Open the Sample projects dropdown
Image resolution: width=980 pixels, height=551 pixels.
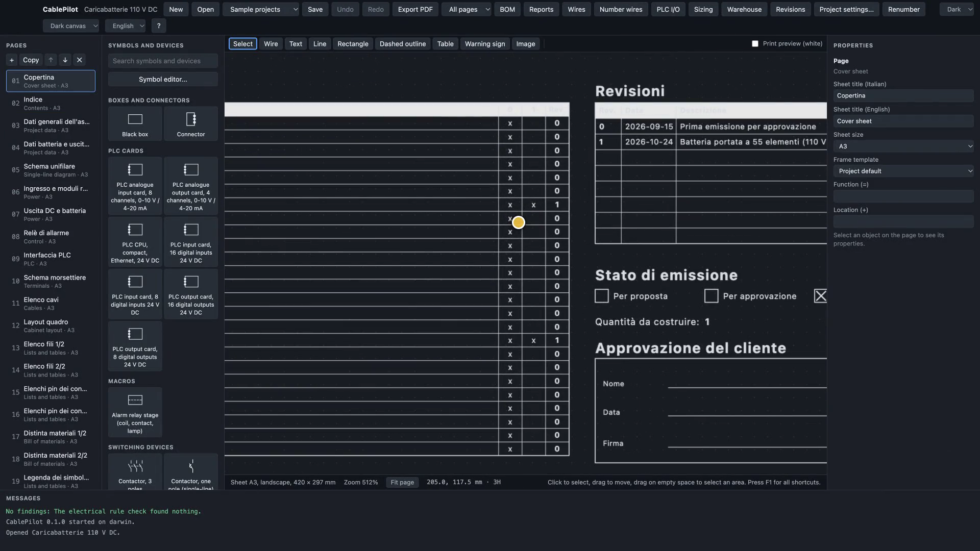[261, 9]
